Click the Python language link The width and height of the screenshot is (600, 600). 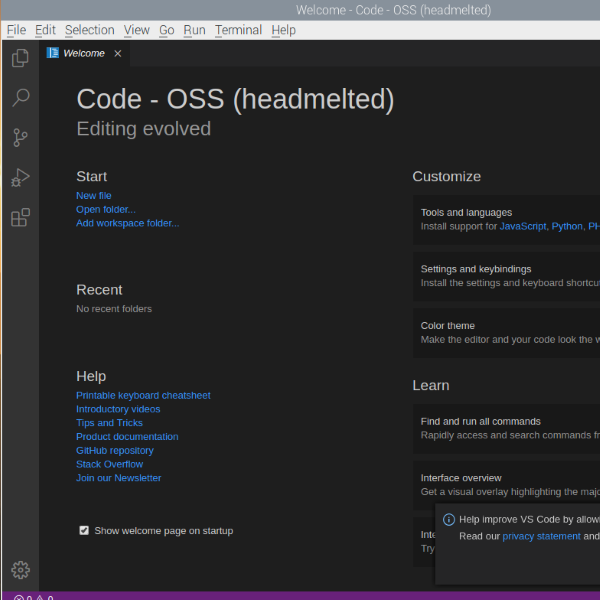tap(567, 226)
